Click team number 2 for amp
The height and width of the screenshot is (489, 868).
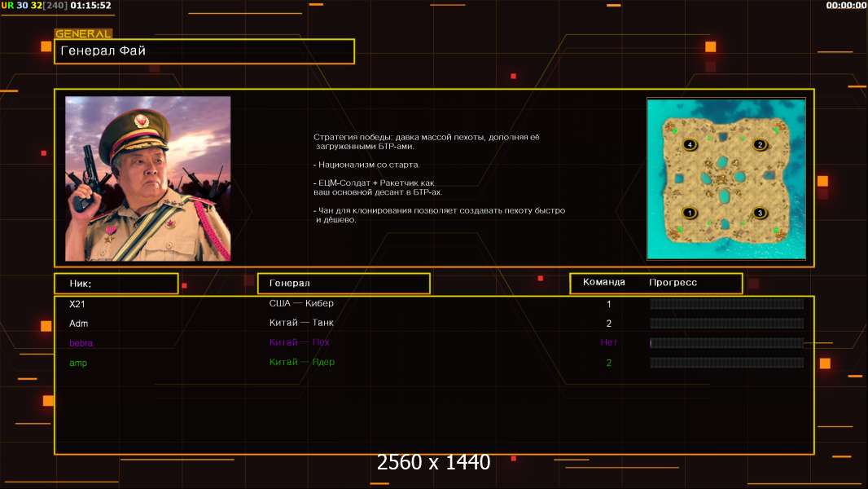609,363
